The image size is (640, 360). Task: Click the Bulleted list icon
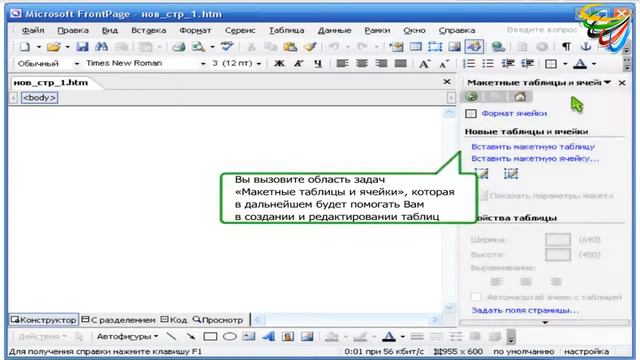(488, 64)
